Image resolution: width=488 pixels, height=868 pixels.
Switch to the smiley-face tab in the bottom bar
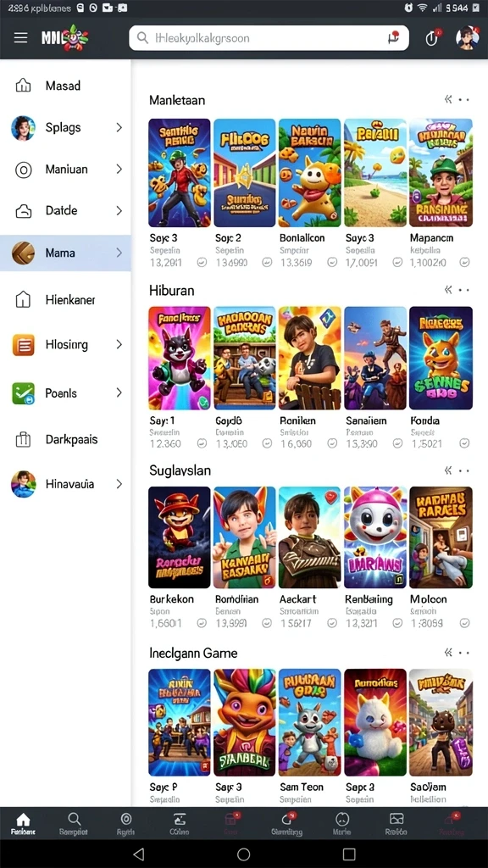(342, 823)
